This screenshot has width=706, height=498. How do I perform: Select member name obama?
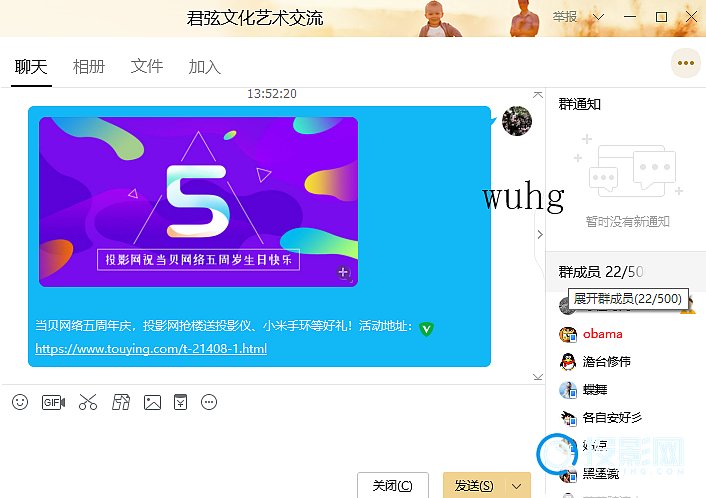tap(602, 334)
